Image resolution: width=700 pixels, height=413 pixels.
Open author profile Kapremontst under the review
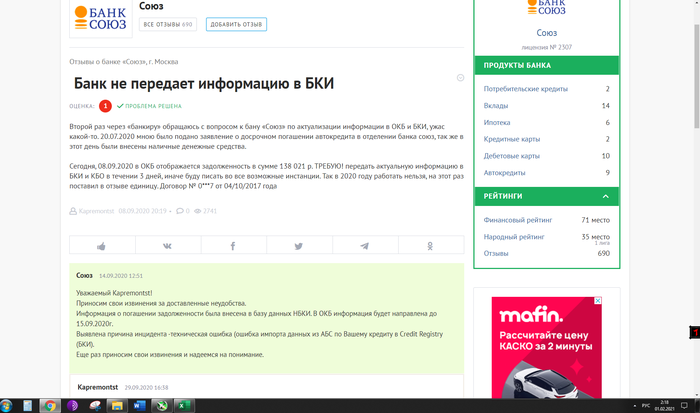[96, 211]
